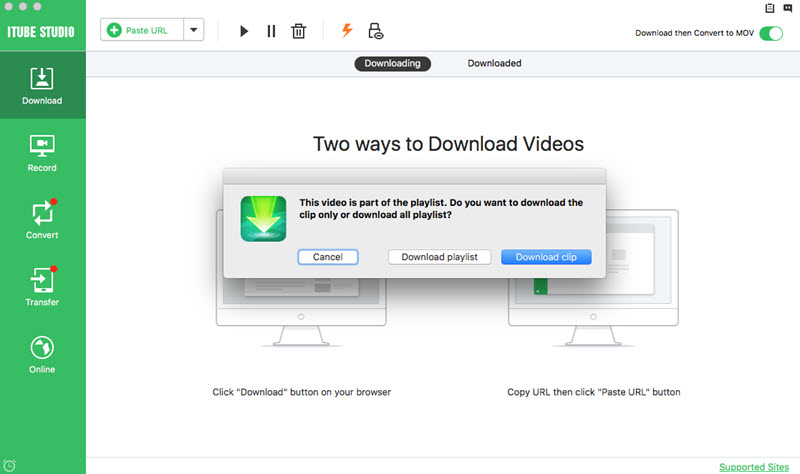
Task: Select the Downloading tab
Action: click(x=392, y=63)
